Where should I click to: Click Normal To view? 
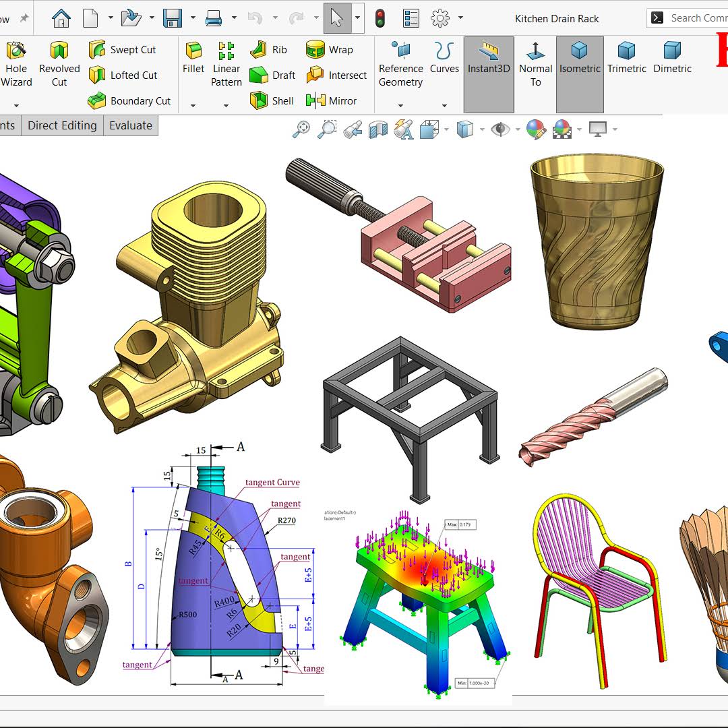pyautogui.click(x=535, y=64)
